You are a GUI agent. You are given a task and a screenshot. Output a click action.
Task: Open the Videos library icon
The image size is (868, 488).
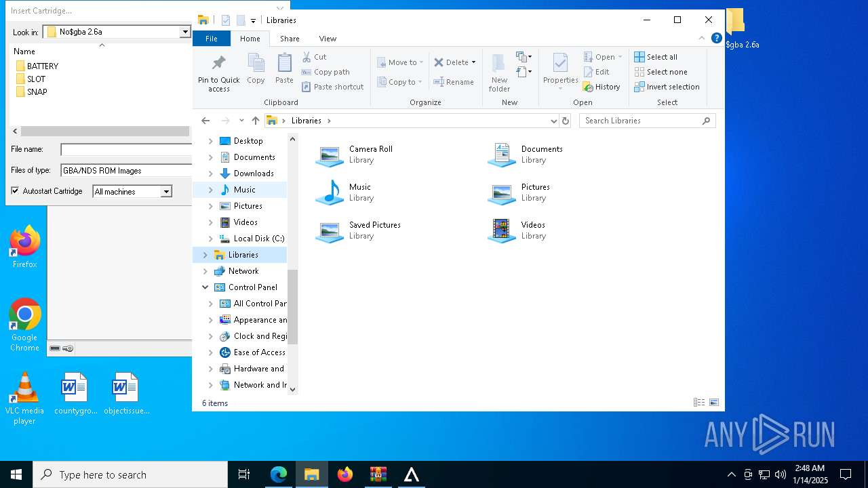(x=502, y=230)
